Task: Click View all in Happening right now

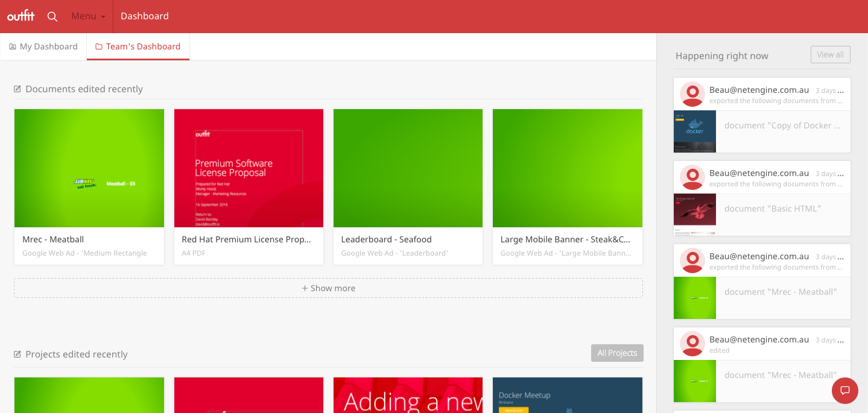Action: [x=831, y=54]
